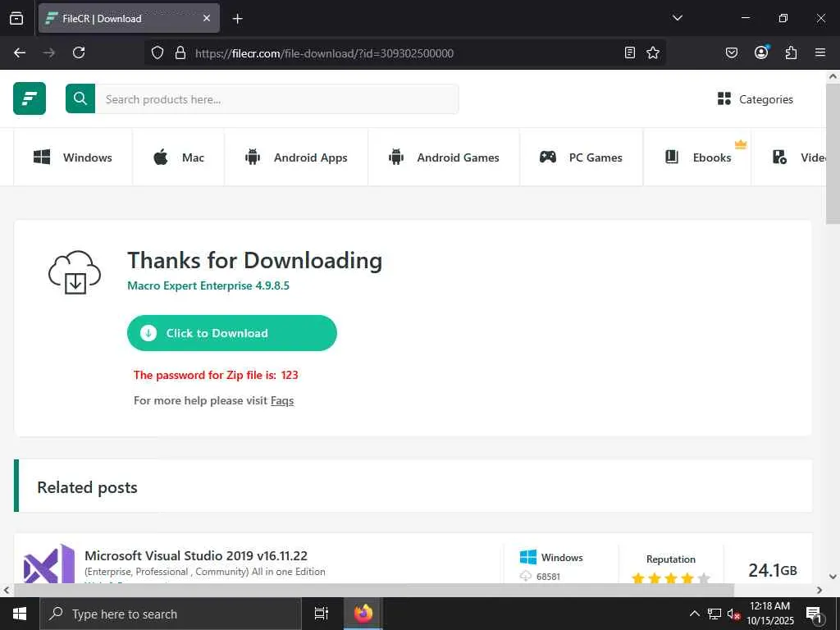
Task: Open the notification center icon
Action: tap(815, 614)
